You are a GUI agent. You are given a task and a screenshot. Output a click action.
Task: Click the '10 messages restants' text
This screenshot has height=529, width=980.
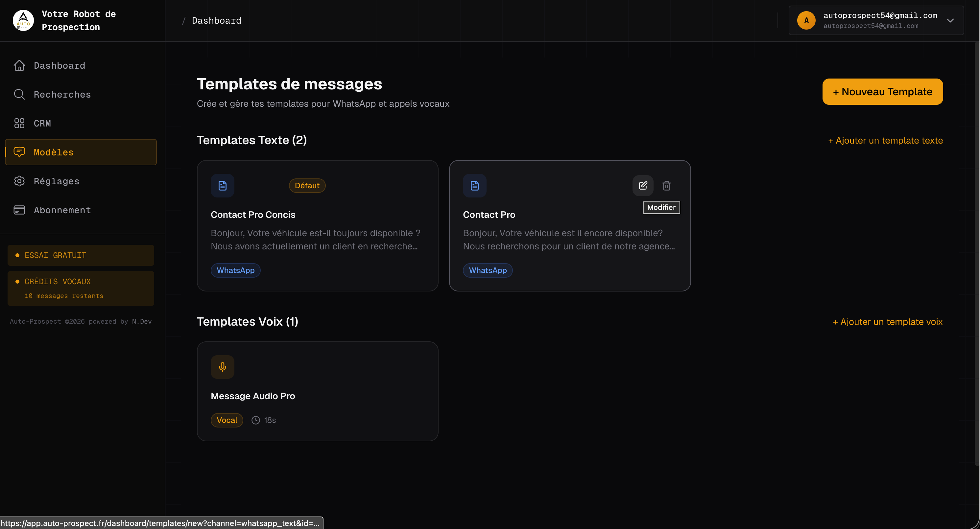(x=64, y=296)
